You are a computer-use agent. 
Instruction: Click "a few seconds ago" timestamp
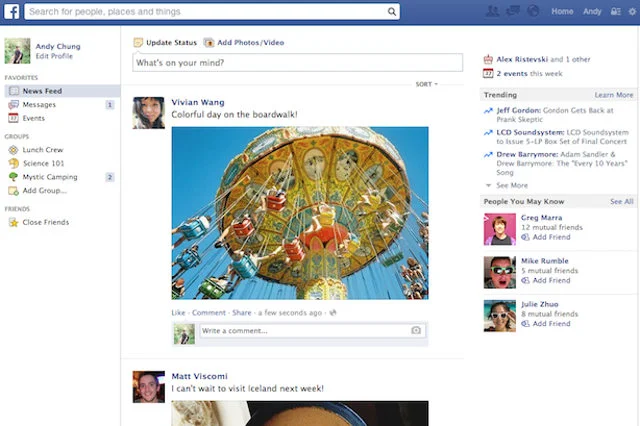[290, 313]
